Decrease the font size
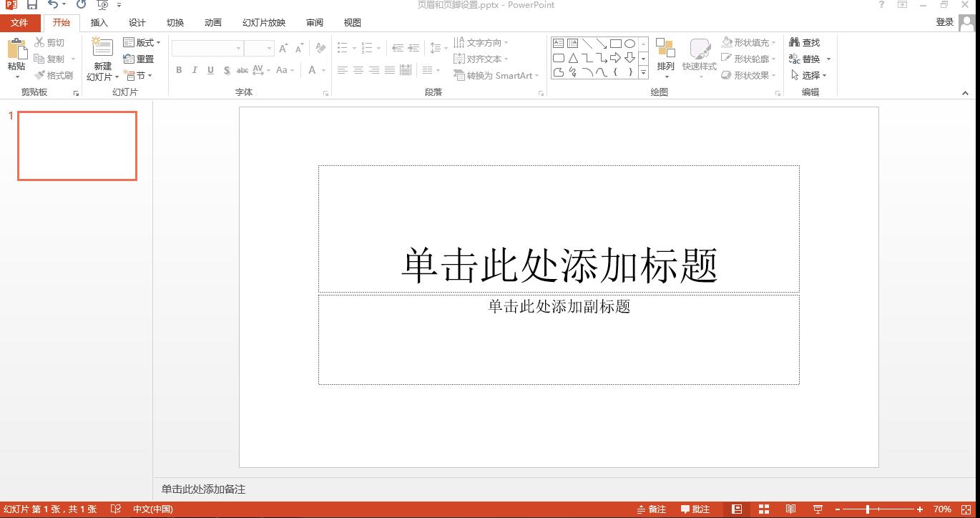Image resolution: width=980 pixels, height=518 pixels. coord(300,49)
